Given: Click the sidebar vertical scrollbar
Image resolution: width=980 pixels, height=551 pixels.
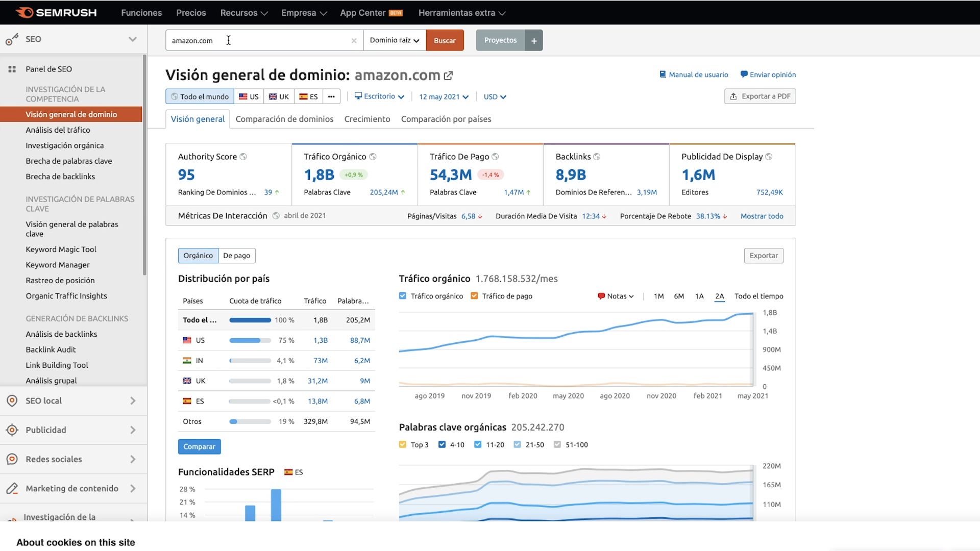Looking at the screenshot, I should click(144, 165).
